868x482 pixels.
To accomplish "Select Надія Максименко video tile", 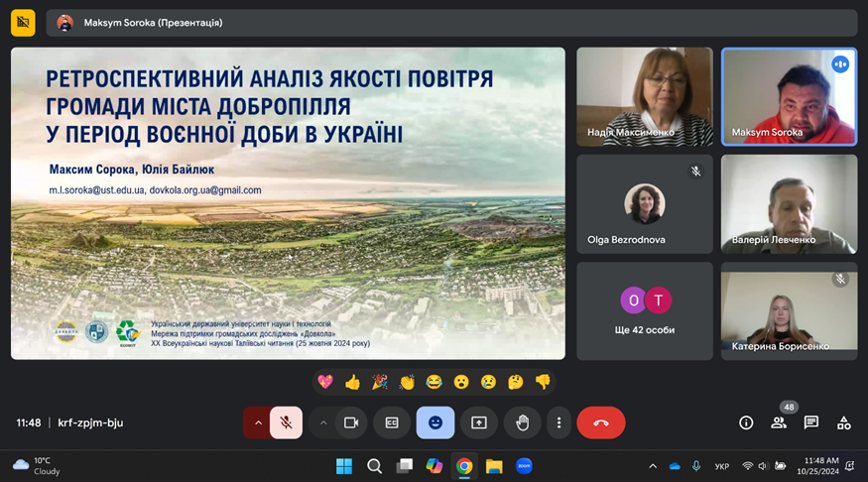I will tap(645, 96).
